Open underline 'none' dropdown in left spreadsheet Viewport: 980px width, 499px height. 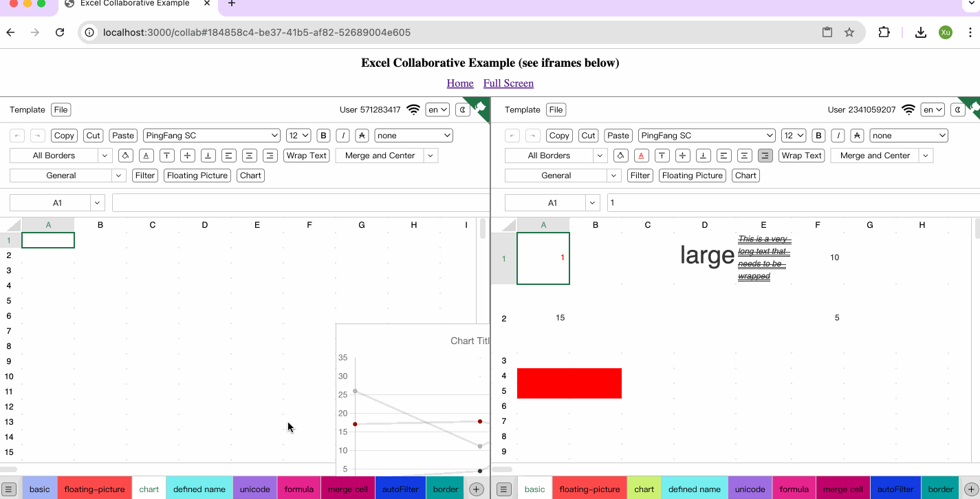(414, 136)
